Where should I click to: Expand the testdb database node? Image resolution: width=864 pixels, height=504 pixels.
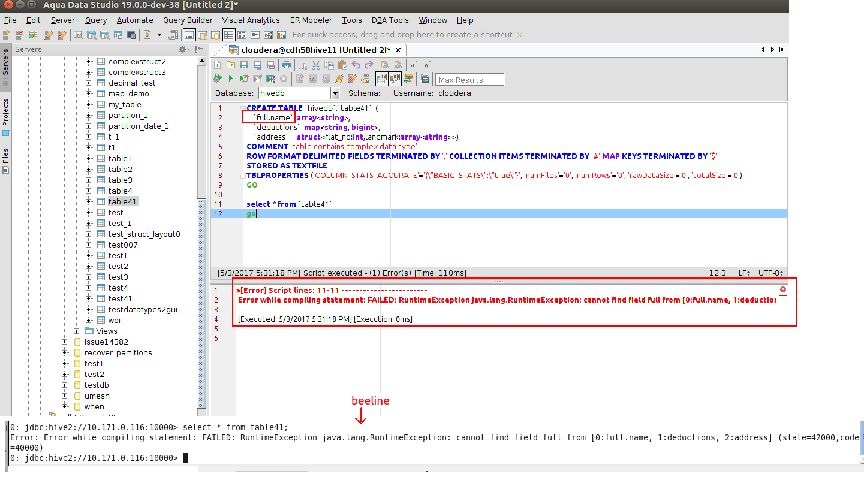[65, 385]
